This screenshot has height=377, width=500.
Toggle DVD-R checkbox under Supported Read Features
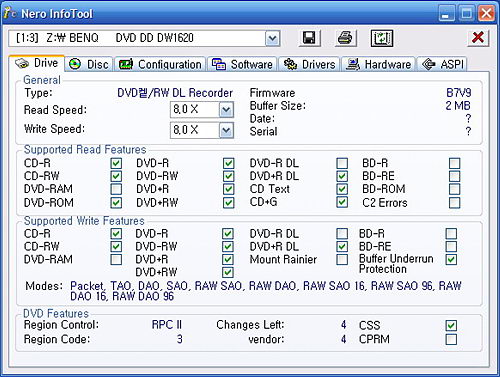click(x=229, y=163)
